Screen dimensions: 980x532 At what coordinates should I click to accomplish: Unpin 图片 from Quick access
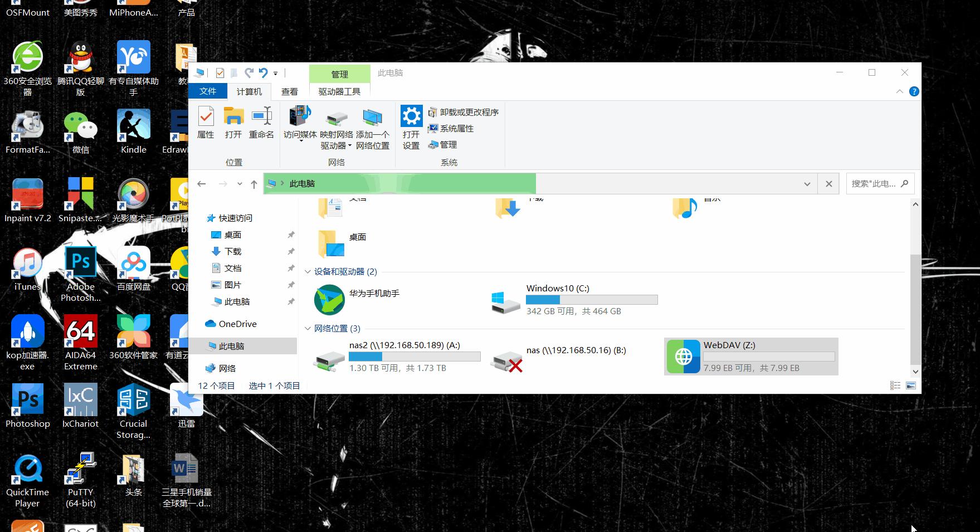[290, 285]
